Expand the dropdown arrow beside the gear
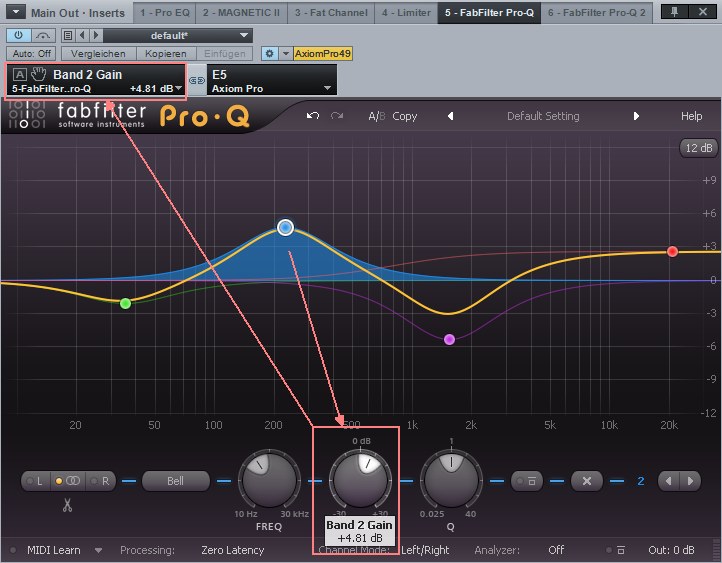The image size is (722, 563). 285,53
